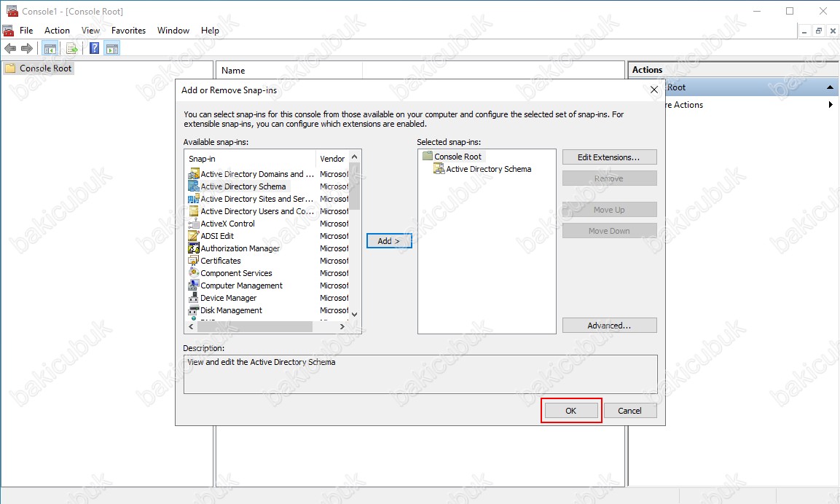This screenshot has width=840, height=504.
Task: Click the Active Directory Domains and Trusts icon
Action: [193, 174]
